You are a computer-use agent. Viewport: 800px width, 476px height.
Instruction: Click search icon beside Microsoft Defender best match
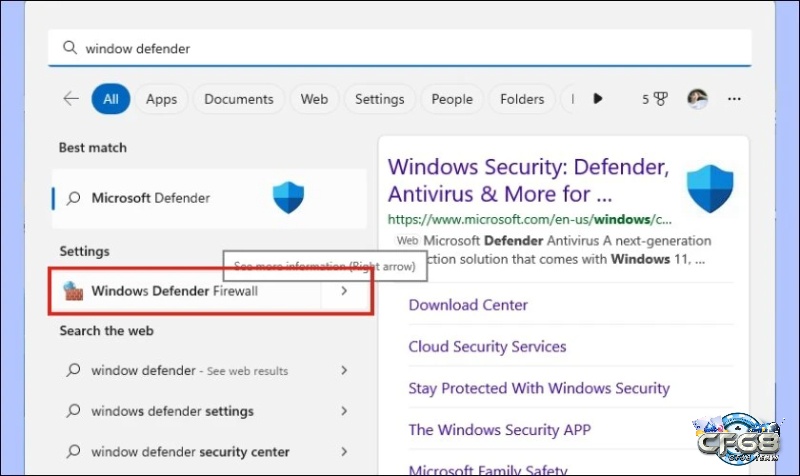pos(73,198)
